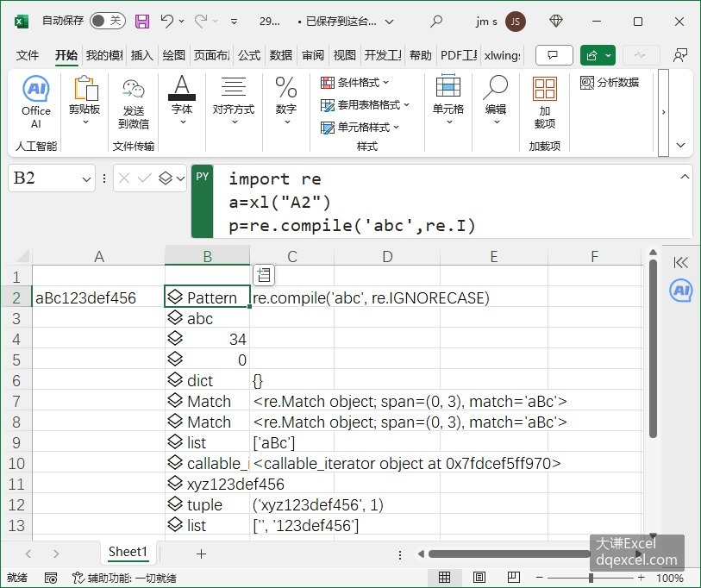Click the green Share button

pos(598,55)
